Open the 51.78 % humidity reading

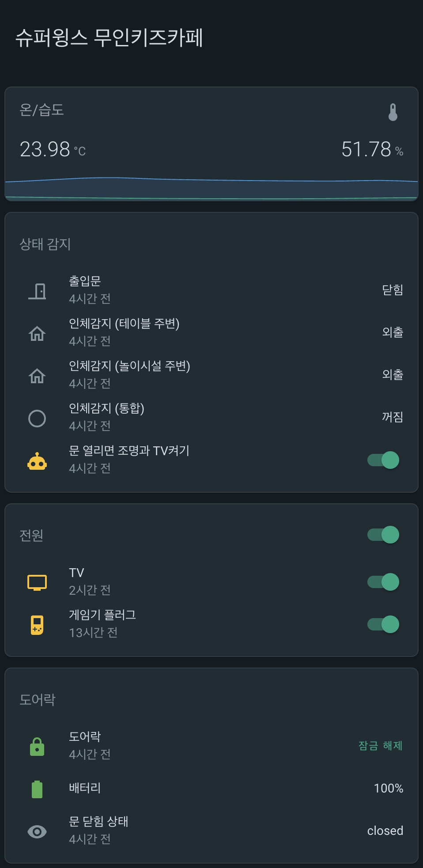[372, 149]
